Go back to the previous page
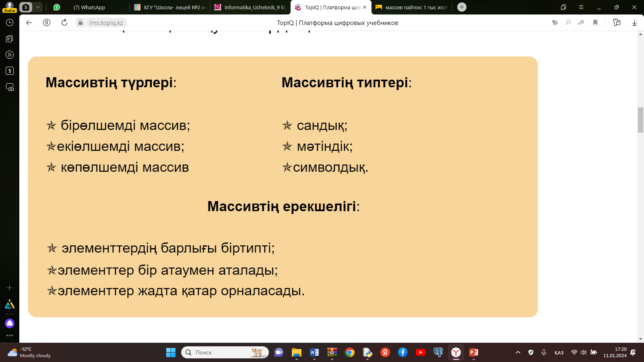 [x=29, y=23]
